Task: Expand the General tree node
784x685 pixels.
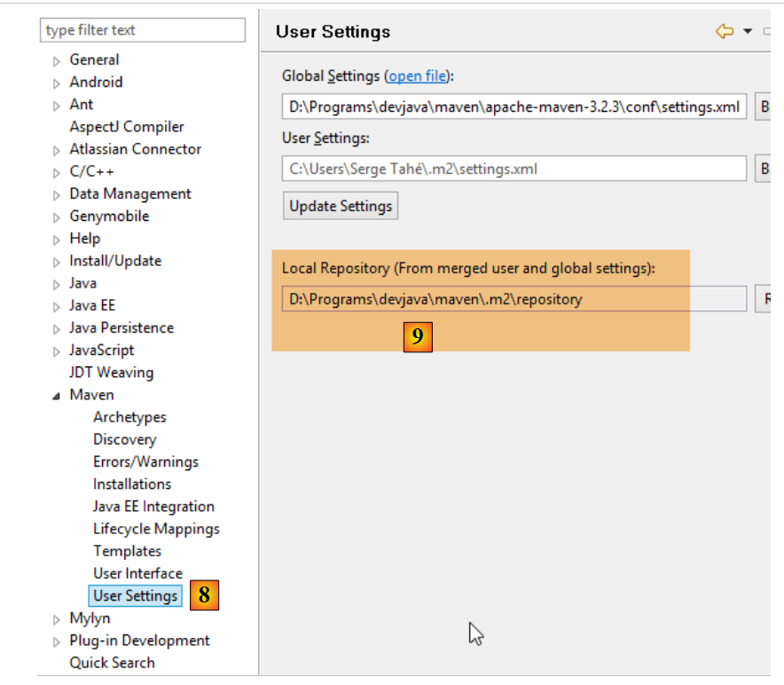Action: pos(57,61)
